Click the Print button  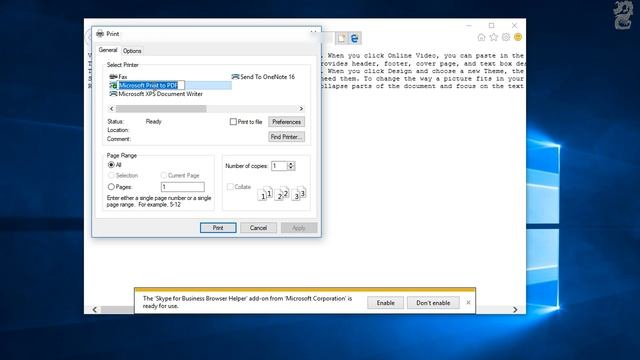[218, 228]
